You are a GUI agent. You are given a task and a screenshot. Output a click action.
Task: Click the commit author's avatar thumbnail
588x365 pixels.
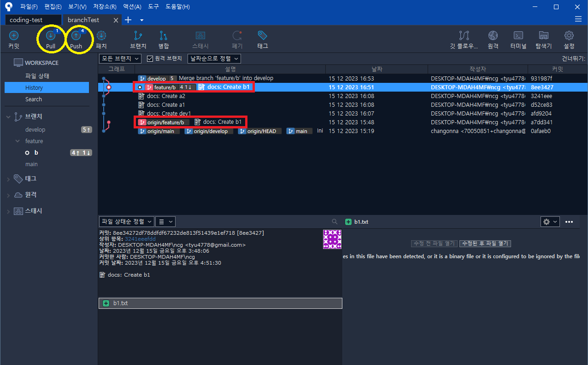pos(332,239)
